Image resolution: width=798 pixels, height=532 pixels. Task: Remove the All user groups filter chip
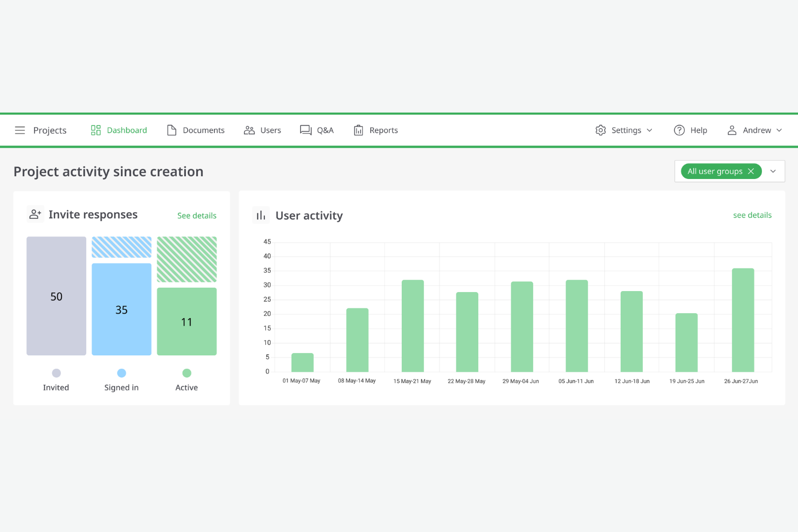click(751, 171)
